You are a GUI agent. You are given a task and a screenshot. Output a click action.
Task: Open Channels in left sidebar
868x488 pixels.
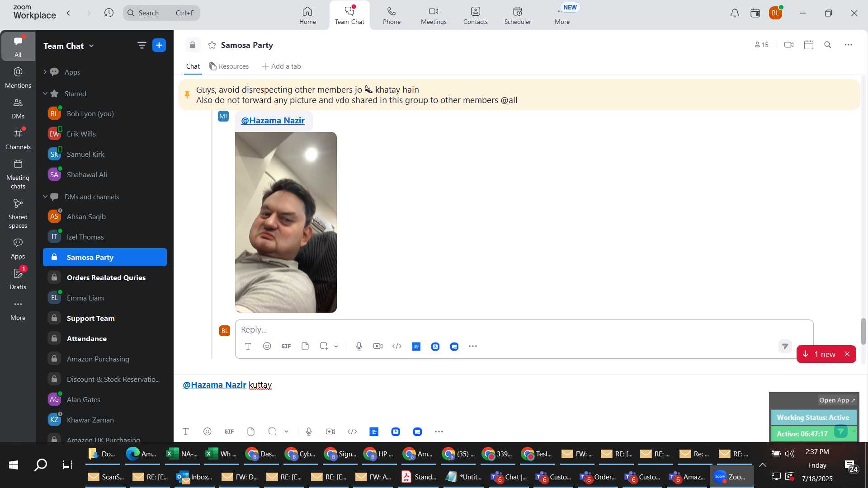pyautogui.click(x=18, y=139)
